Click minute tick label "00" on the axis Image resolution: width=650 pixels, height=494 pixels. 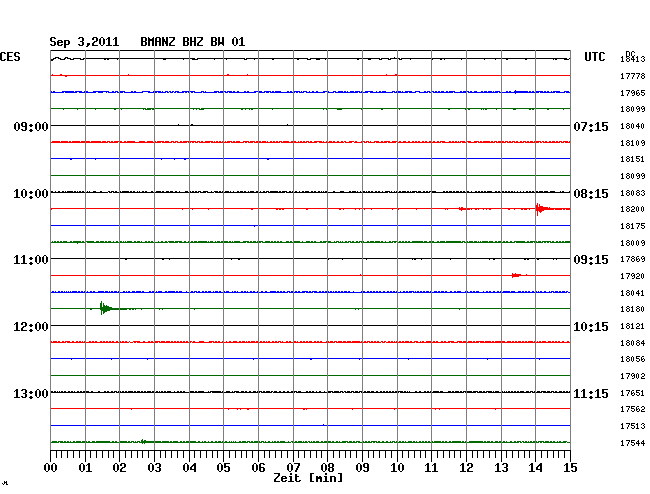point(51,468)
